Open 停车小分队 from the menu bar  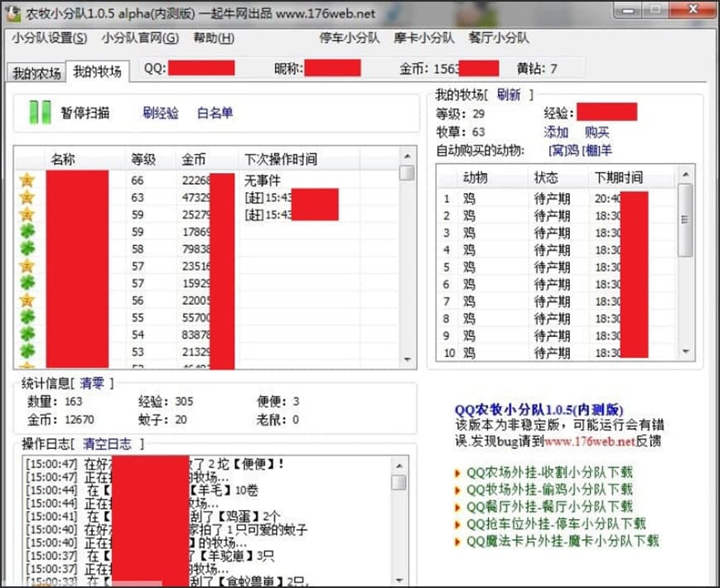350,37
